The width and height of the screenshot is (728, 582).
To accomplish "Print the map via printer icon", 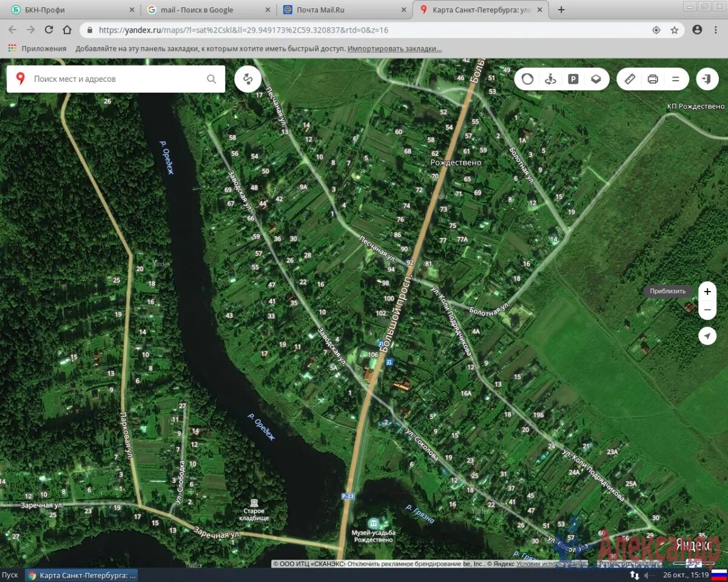I will pos(653,79).
